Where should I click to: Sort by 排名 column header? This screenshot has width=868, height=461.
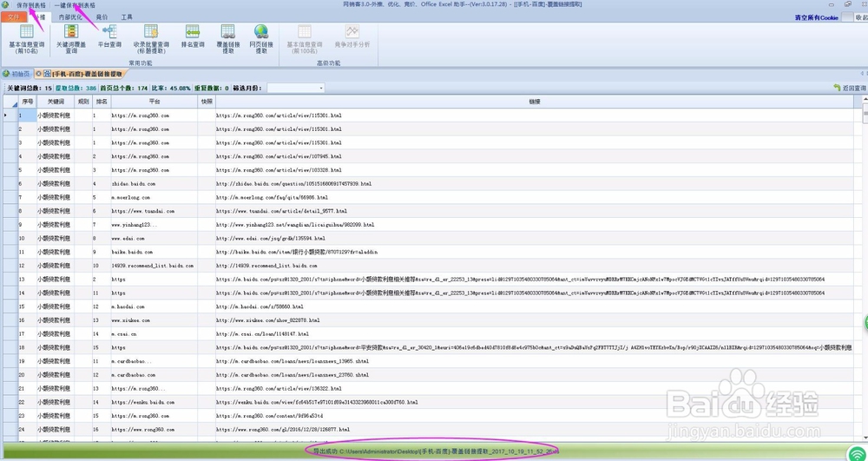[x=102, y=102]
